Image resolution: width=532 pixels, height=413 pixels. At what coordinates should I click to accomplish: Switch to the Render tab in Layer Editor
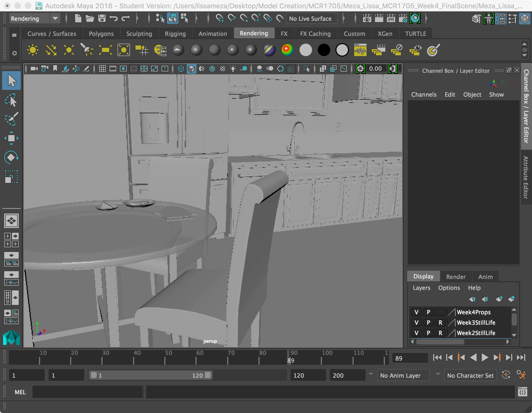coord(456,276)
